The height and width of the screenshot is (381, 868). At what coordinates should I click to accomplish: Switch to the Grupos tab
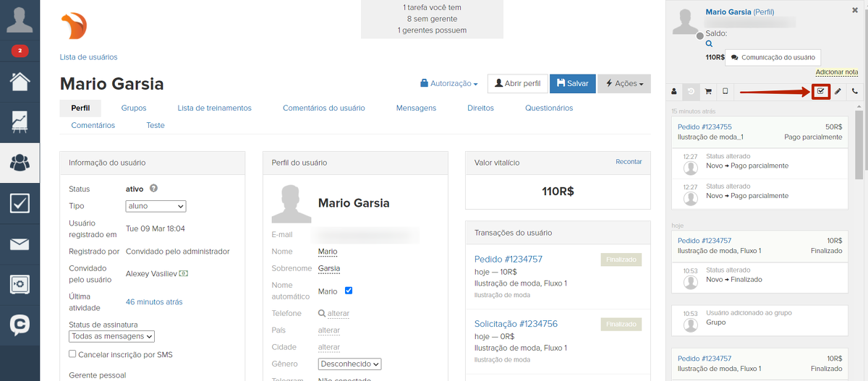pos(134,108)
